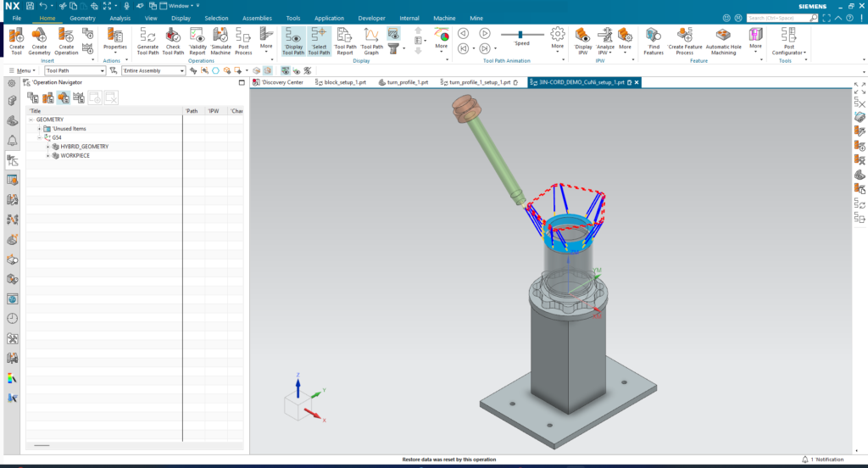Open the block_setup_1.prt document tab

[x=345, y=82]
